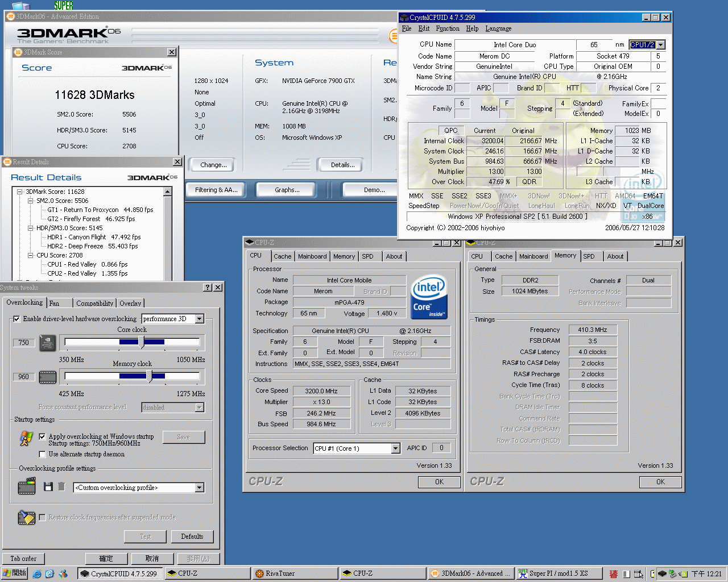The image size is (728, 582).
Task: Open the CPU1/2 selector in CrystalCPUID
Action: coord(660,45)
